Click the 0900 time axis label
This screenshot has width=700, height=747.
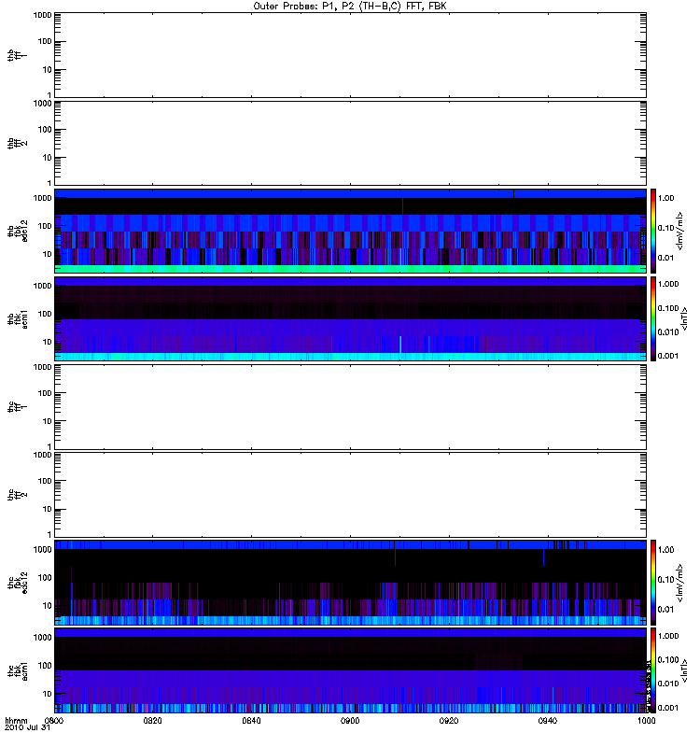pos(350,720)
